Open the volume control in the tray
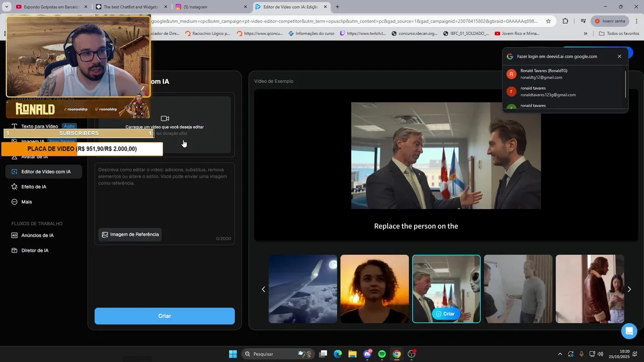The width and height of the screenshot is (644, 362). point(600,354)
